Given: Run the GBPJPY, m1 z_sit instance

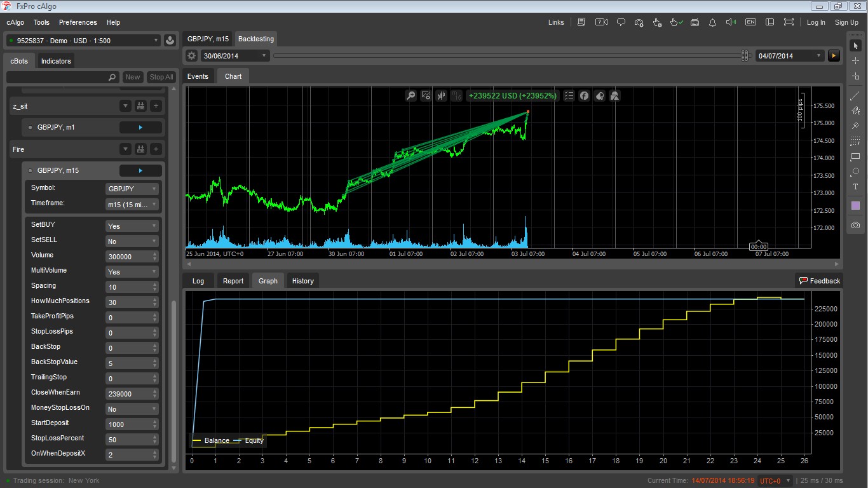Looking at the screenshot, I should (x=140, y=127).
